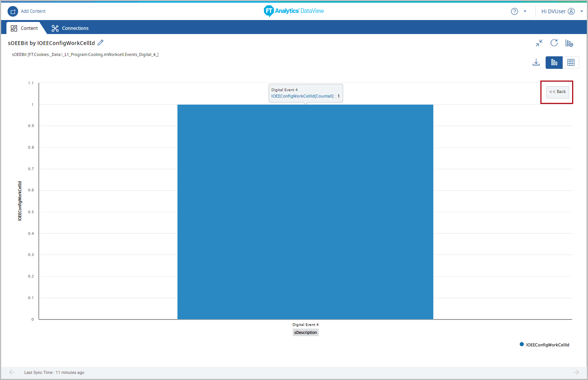Switch to bar chart view

554,62
